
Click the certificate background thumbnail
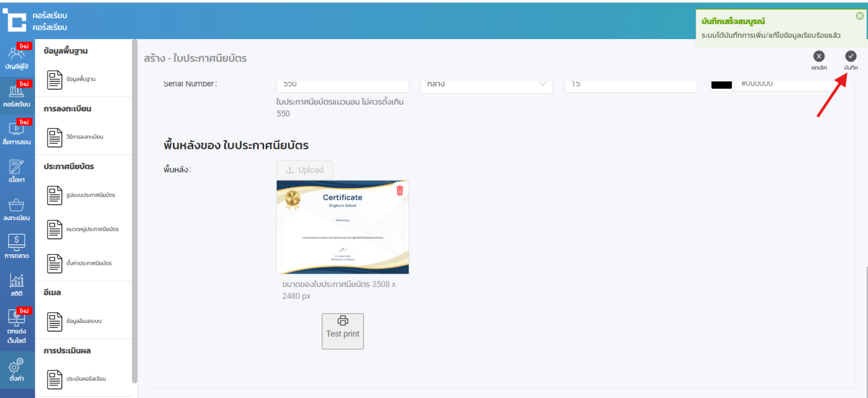(342, 228)
